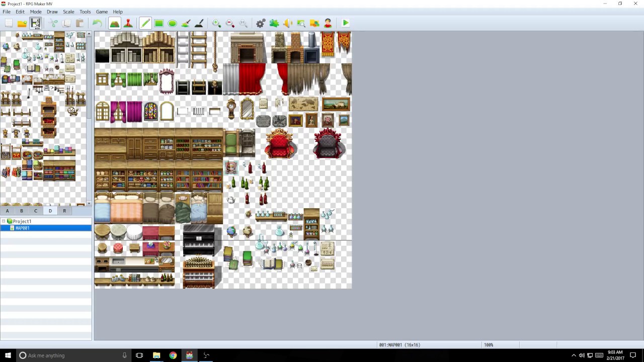Click the red throne on the map
644x362 pixels.
coord(280,144)
